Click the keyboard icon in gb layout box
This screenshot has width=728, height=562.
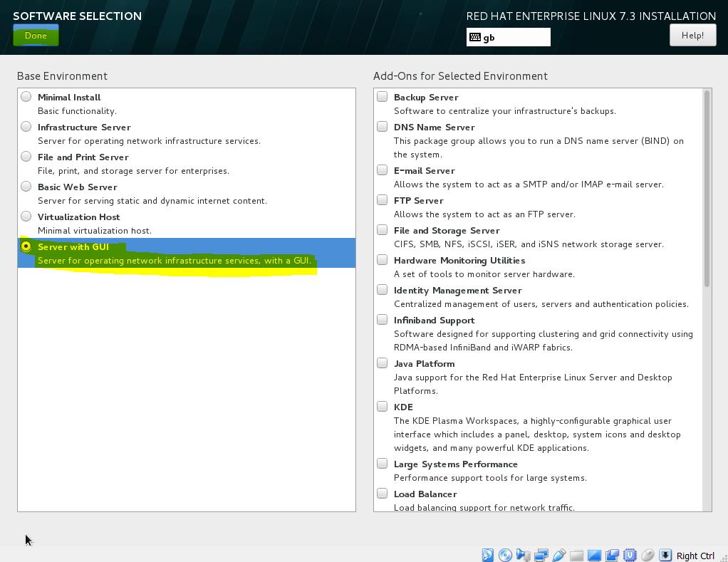pyautogui.click(x=475, y=37)
